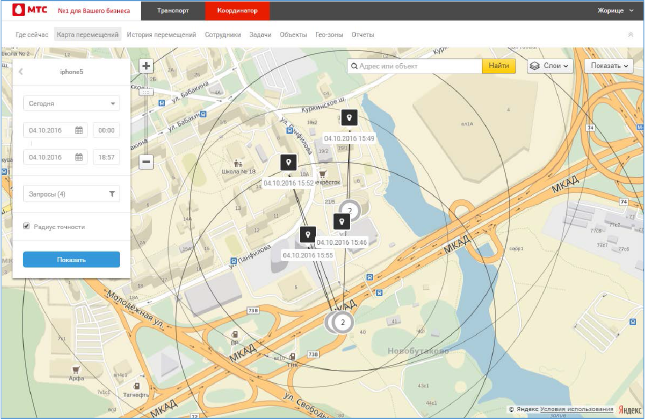The image size is (645, 419).
Task: Toggle Радиус точности checkbox
Action: tap(26, 226)
